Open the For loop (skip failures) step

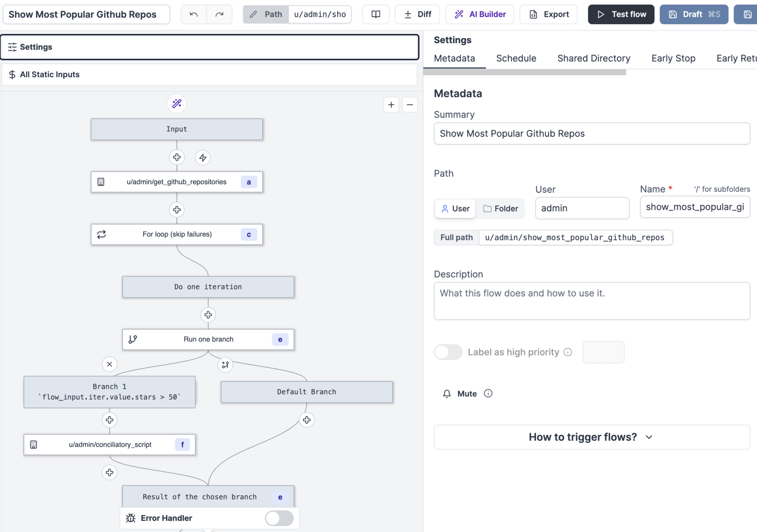pos(177,234)
